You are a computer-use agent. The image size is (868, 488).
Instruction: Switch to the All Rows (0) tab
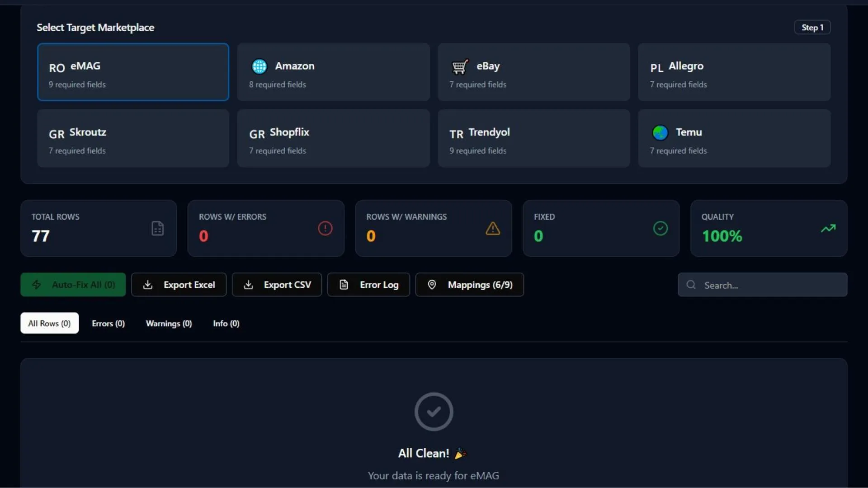pyautogui.click(x=49, y=323)
